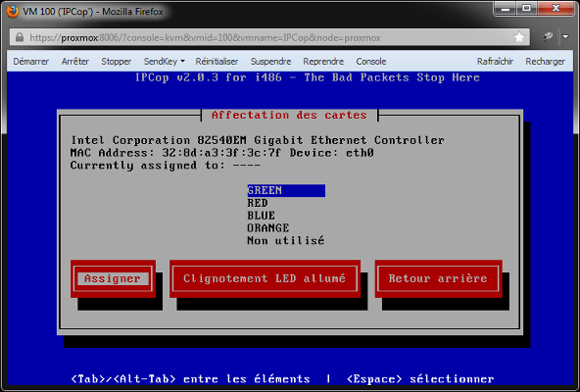Click Rafraîchir to refresh the display
Image resolution: width=580 pixels, height=392 pixels.
click(495, 62)
